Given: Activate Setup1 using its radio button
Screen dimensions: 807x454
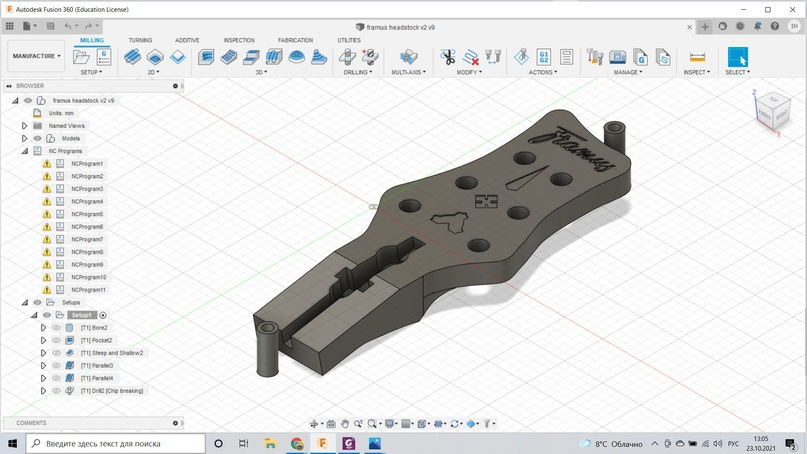Looking at the screenshot, I should pos(103,315).
